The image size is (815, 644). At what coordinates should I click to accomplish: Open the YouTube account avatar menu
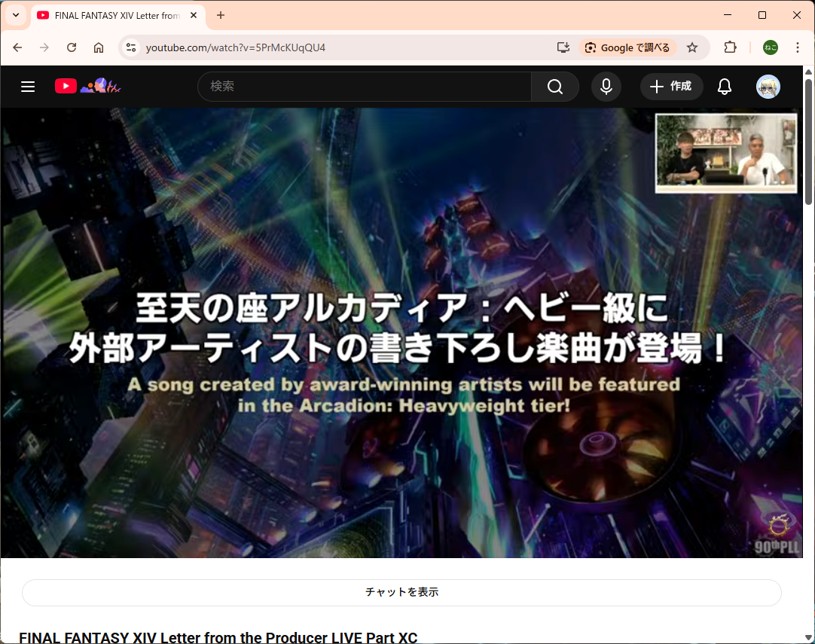pyautogui.click(x=768, y=87)
